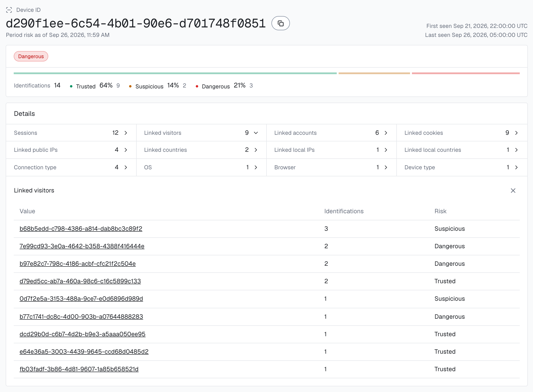
Task: Click the Period risk date text
Action: [x=58, y=35]
